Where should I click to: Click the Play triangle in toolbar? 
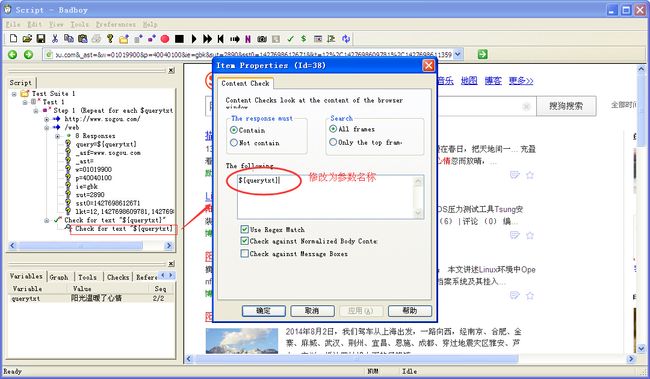194,39
